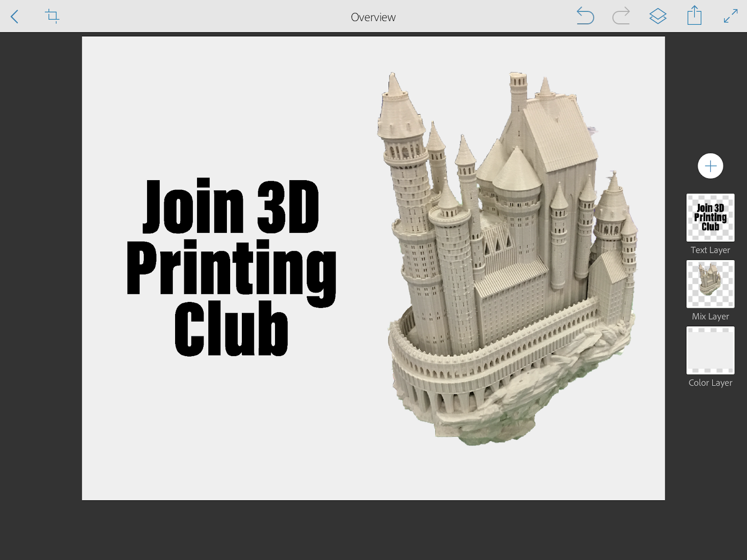Select the Mix Layer thumbnail
The image size is (747, 560).
point(711,284)
